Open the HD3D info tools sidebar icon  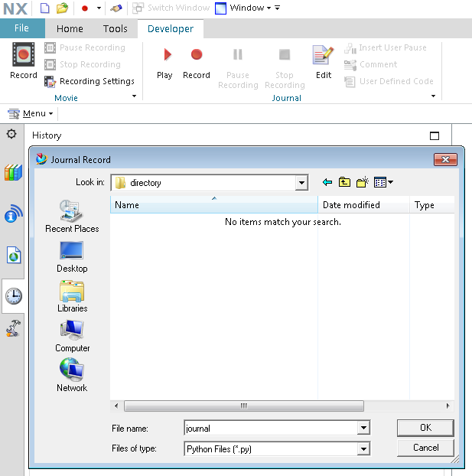point(13,214)
